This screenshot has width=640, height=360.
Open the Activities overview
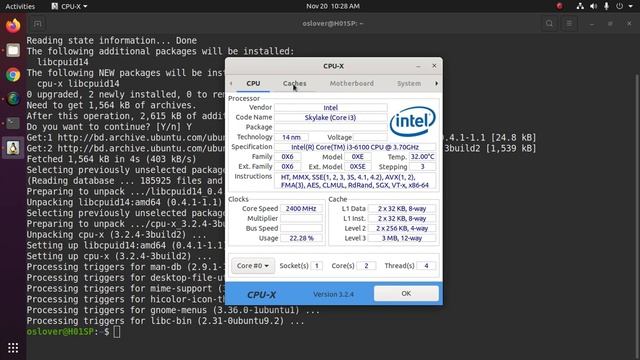[x=20, y=6]
